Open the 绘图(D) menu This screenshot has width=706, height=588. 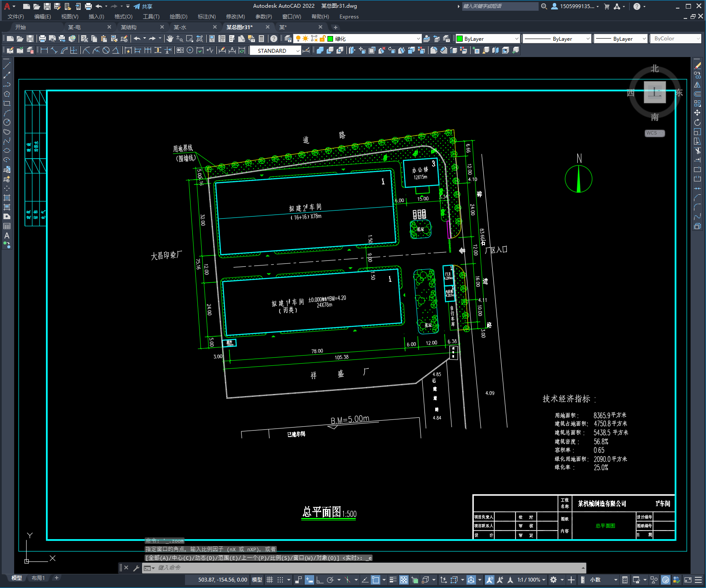point(179,17)
